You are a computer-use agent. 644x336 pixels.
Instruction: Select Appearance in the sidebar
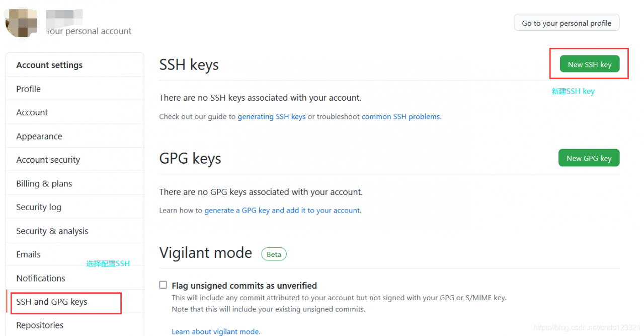click(39, 136)
